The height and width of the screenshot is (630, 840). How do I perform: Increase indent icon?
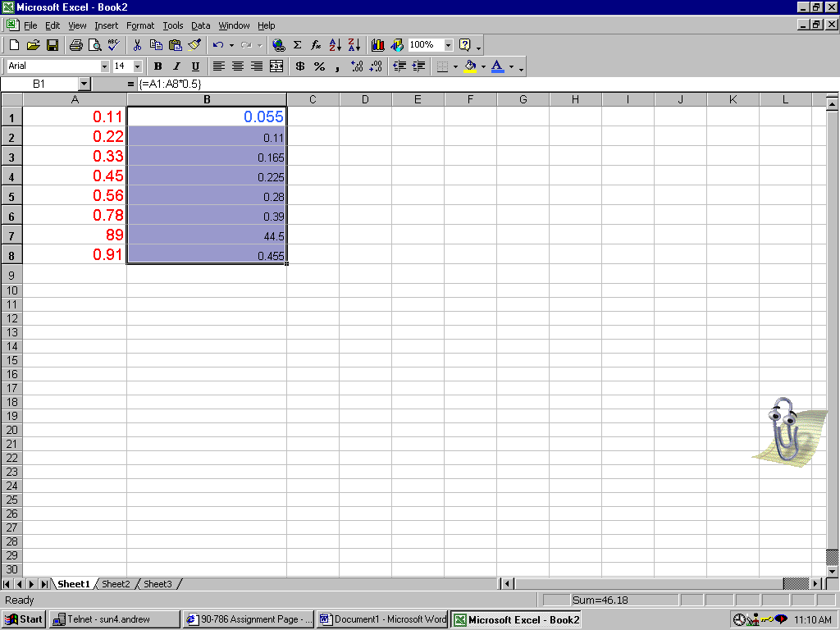click(418, 66)
